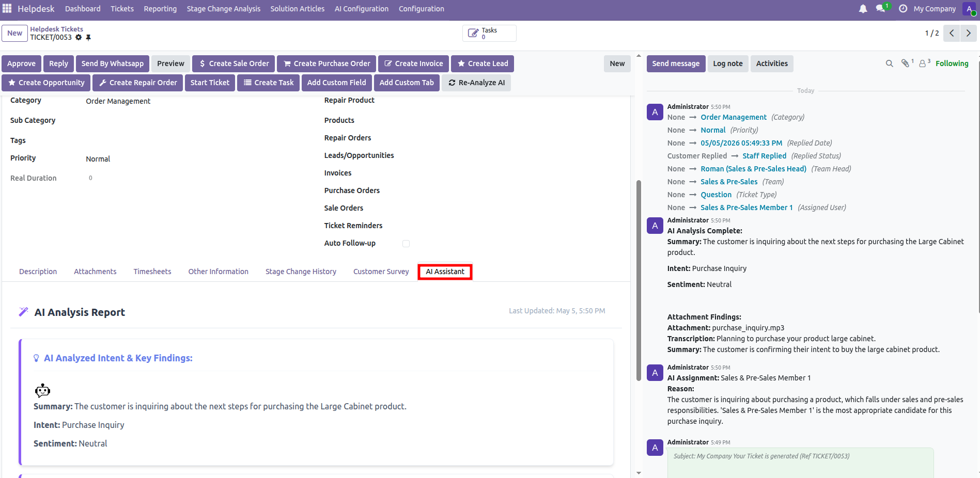Open the Reporting menu

tap(160, 9)
